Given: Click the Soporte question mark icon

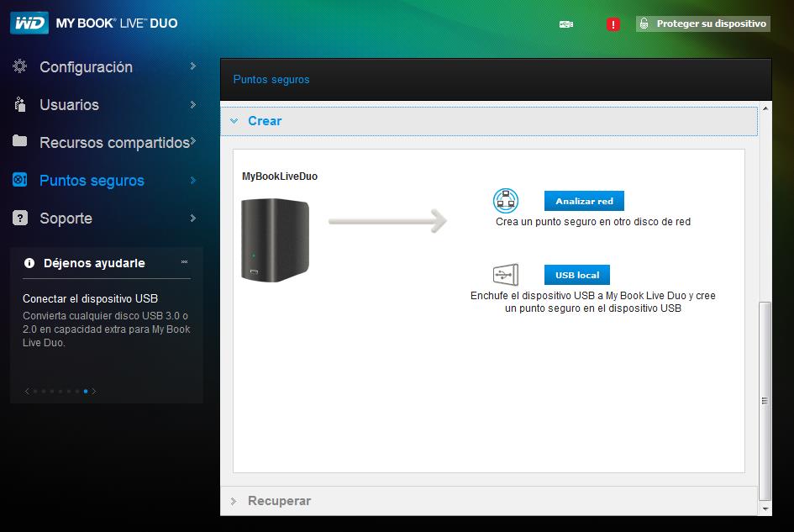Looking at the screenshot, I should pyautogui.click(x=20, y=219).
